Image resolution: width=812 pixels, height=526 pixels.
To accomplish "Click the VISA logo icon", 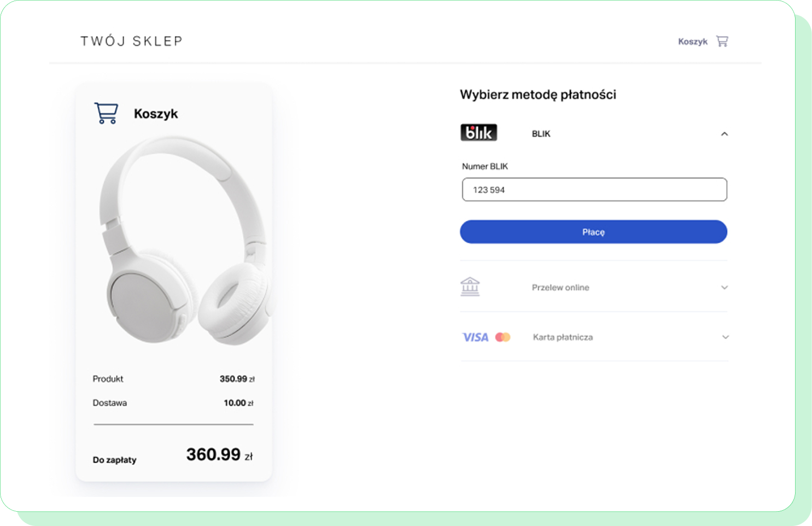I will 475,337.
